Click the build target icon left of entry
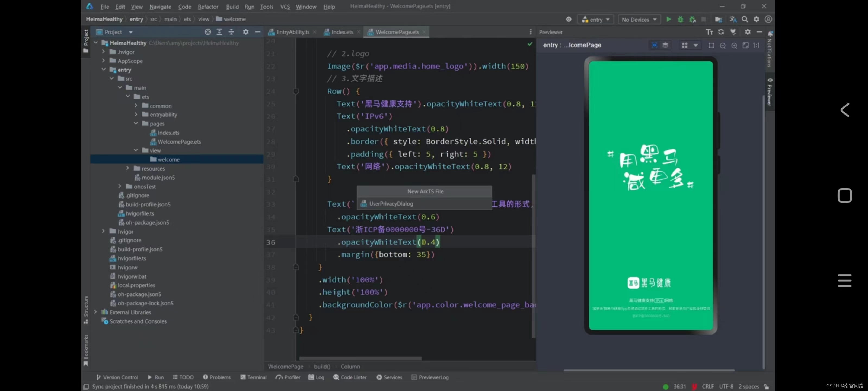868x391 pixels. click(569, 19)
